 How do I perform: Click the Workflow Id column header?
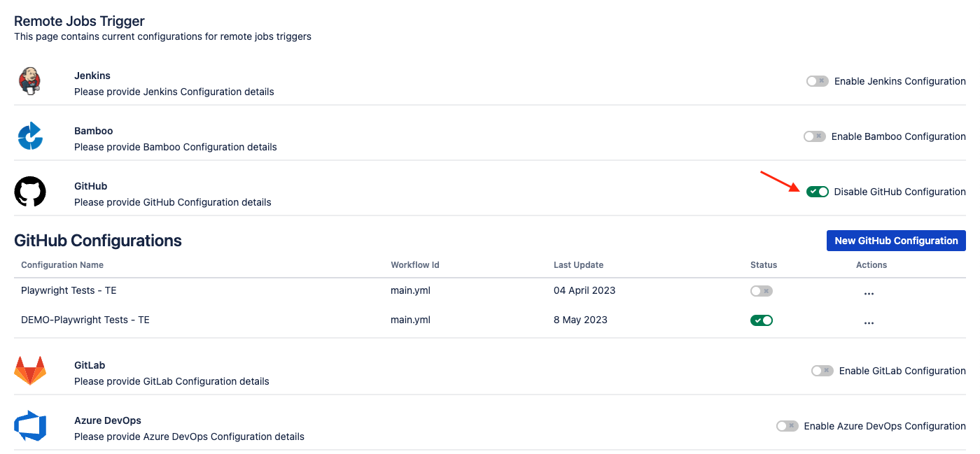pyautogui.click(x=415, y=265)
